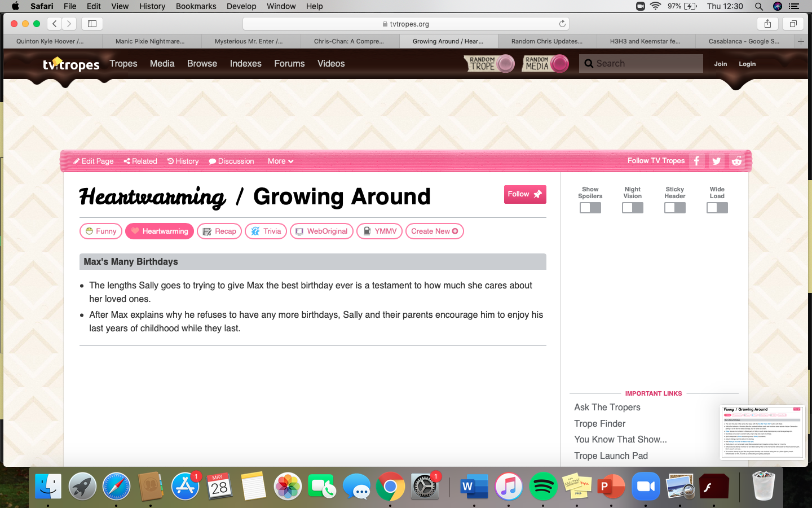This screenshot has height=508, width=812.
Task: Open PowerPoint in the Dock
Action: point(611,486)
